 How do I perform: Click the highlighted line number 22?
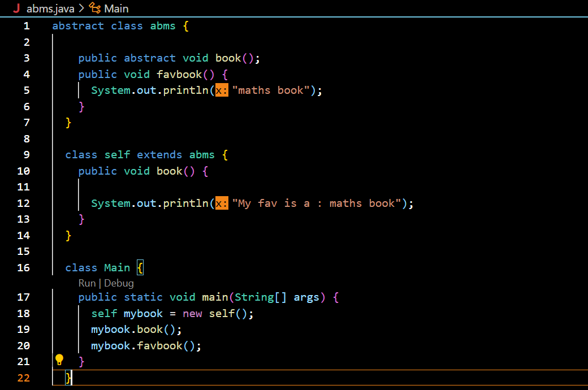(24, 378)
